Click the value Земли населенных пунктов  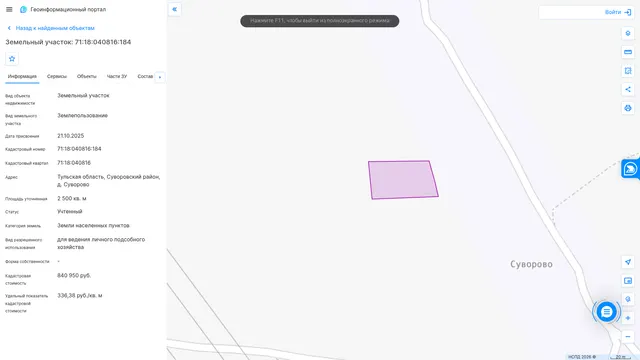93,226
